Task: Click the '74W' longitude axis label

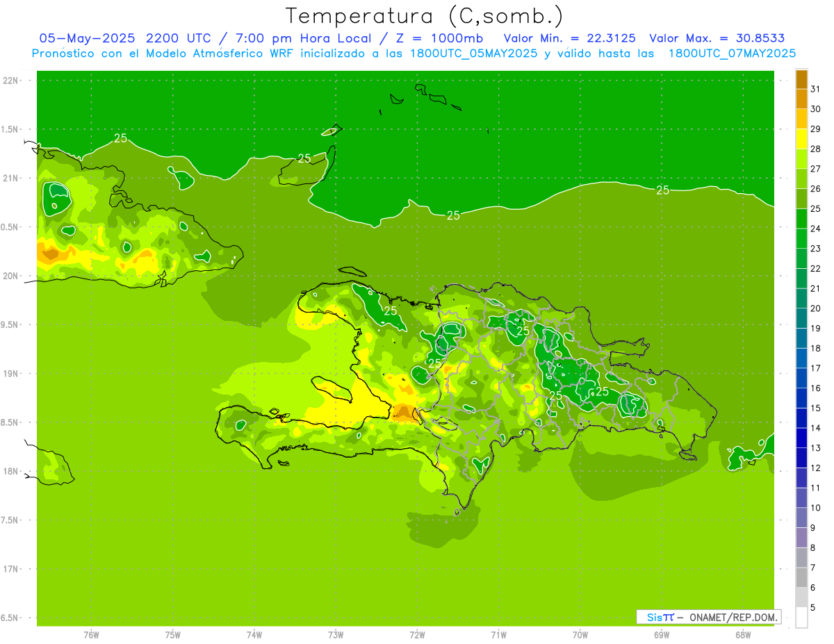Action: [254, 635]
